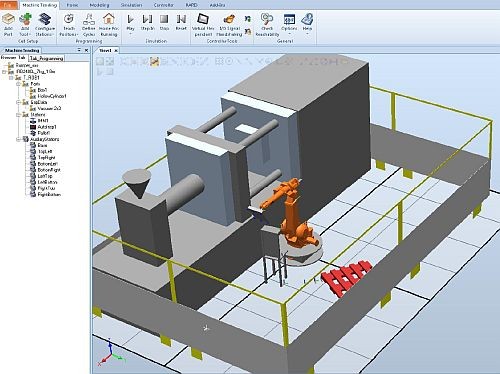Viewport: 500px width, 374px height.
Task: Switch to the Modeling ribbon tab
Action: point(99,5)
